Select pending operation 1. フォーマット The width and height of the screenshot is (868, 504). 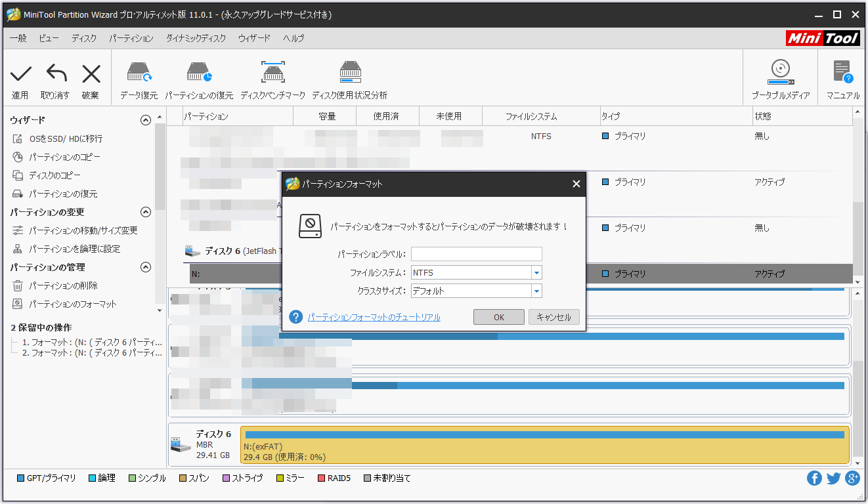coord(92,343)
